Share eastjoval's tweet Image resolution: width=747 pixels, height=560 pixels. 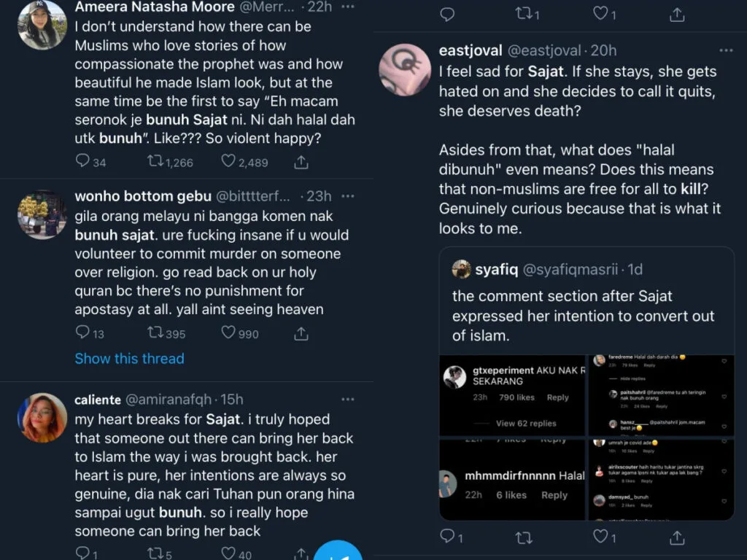(x=677, y=537)
